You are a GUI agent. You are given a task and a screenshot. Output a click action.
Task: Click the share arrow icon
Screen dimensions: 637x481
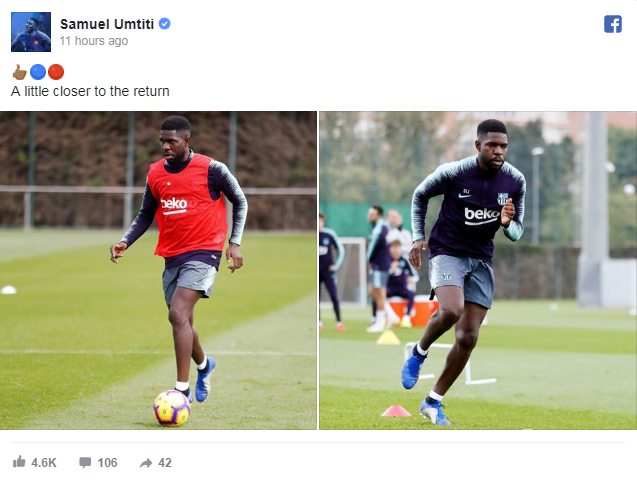point(146,463)
